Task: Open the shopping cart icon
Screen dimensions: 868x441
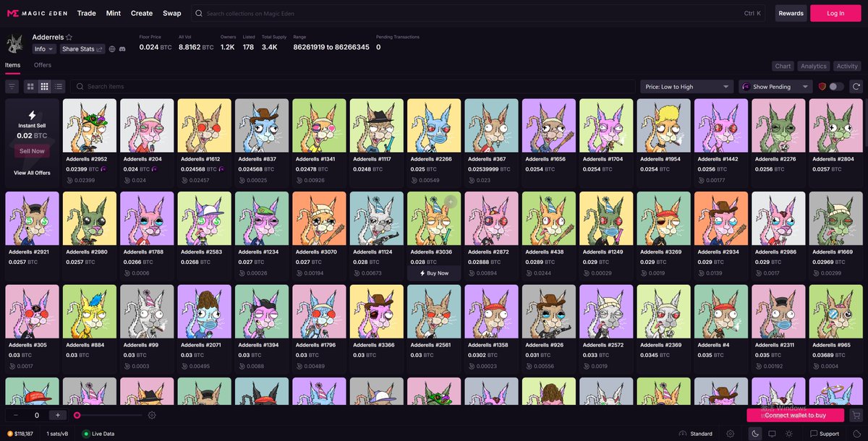Action: pos(856,415)
